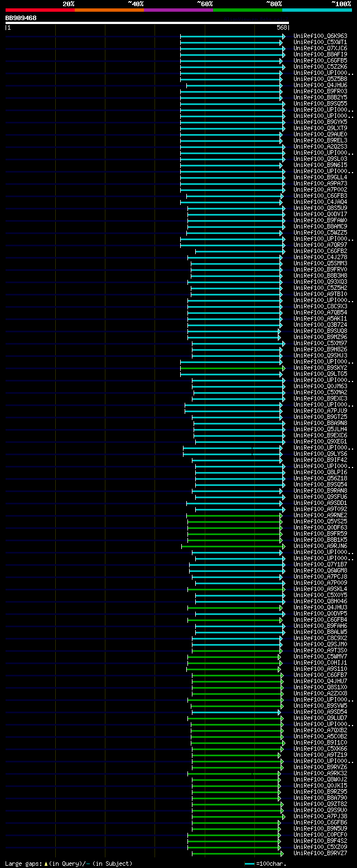357x868 pixels.
Task: Choose the UniRef100_Q3B724 hit name
Action: click(x=320, y=325)
